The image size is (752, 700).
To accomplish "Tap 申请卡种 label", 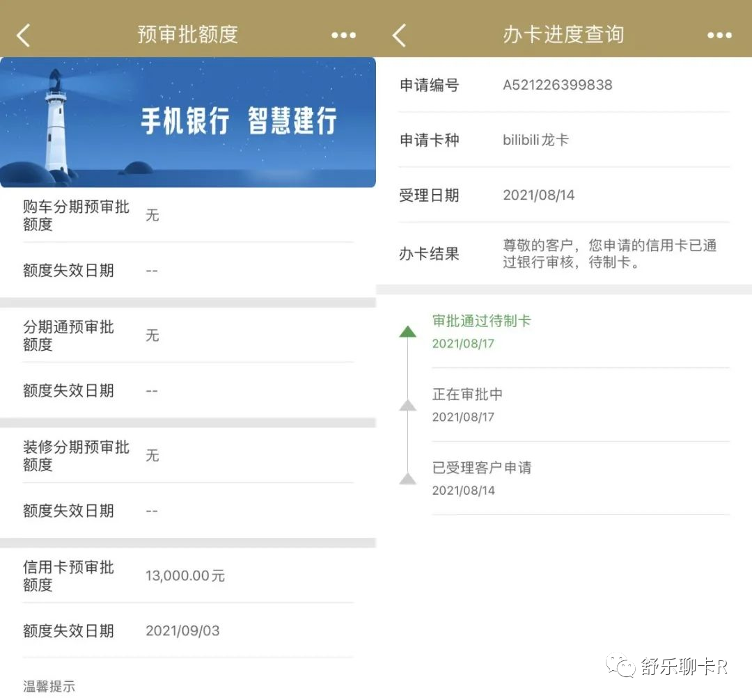I will click(x=429, y=140).
